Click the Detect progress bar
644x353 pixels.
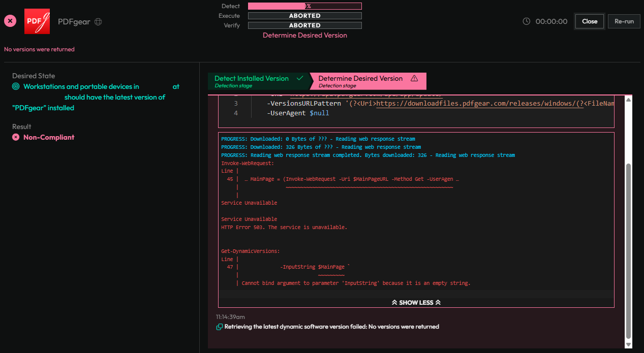tap(304, 6)
